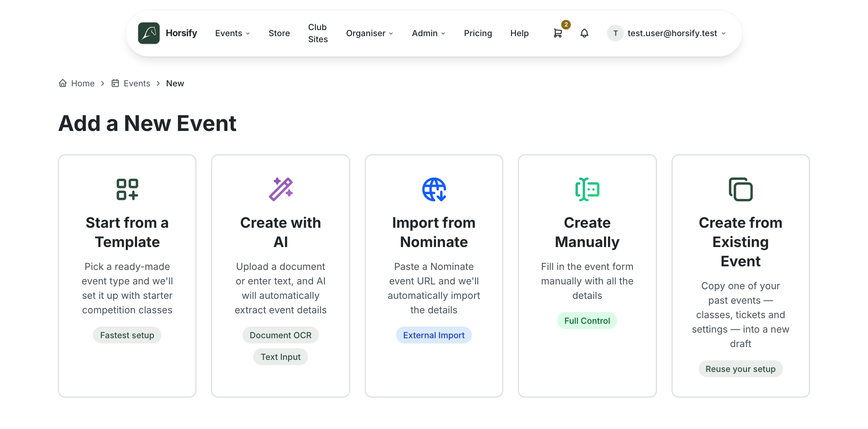The image size is (868, 429).
Task: Open notifications bell icon
Action: [x=584, y=33]
